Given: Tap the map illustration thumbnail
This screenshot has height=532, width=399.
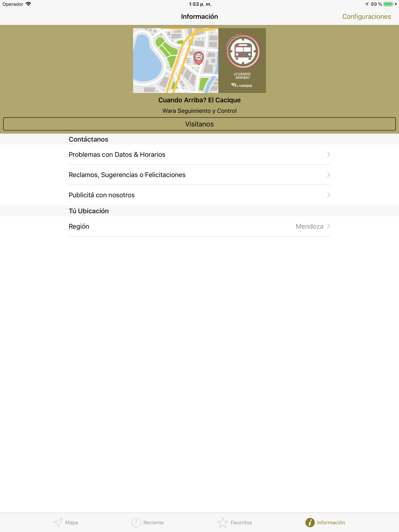Looking at the screenshot, I should (x=176, y=61).
